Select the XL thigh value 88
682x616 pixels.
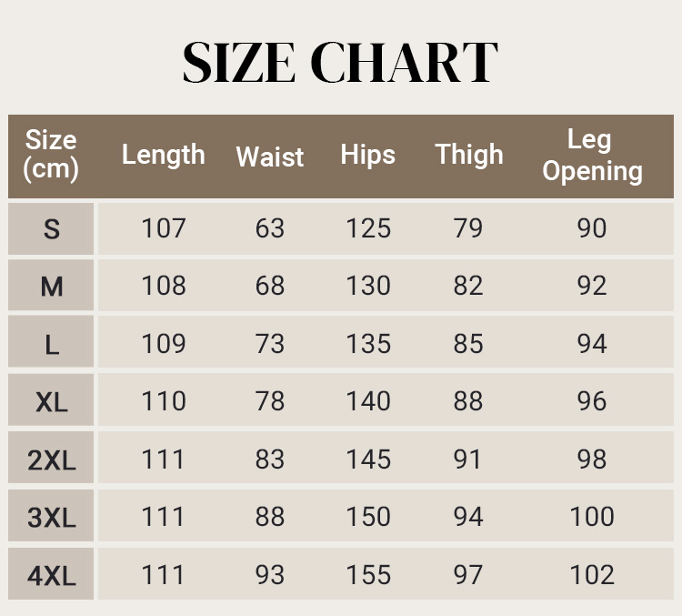[x=468, y=401]
